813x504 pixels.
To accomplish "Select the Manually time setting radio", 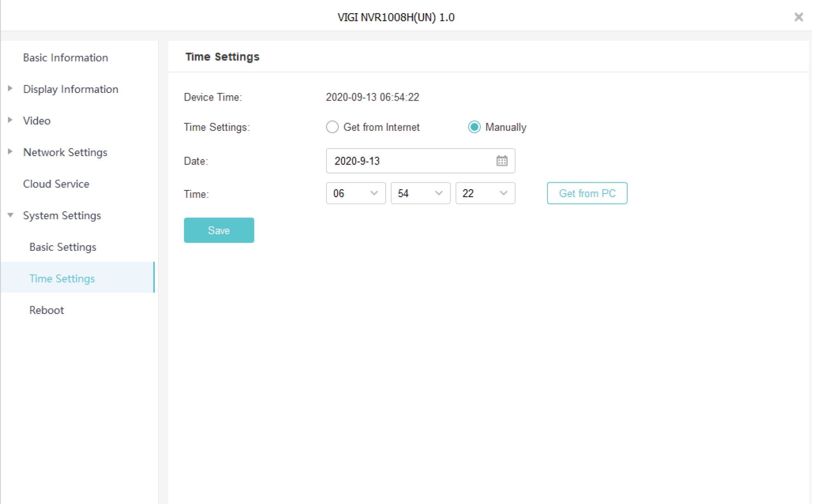I will click(x=474, y=127).
